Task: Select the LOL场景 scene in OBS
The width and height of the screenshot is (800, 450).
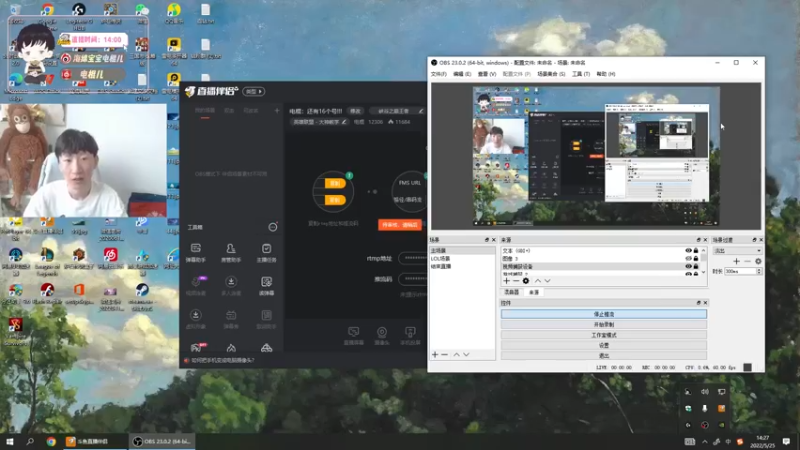Action: [462, 259]
